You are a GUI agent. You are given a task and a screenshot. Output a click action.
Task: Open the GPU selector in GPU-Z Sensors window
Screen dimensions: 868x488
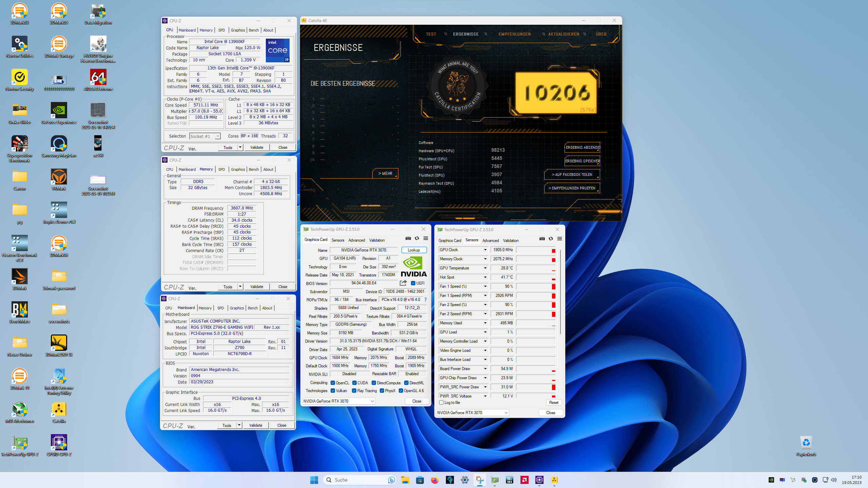pos(472,413)
